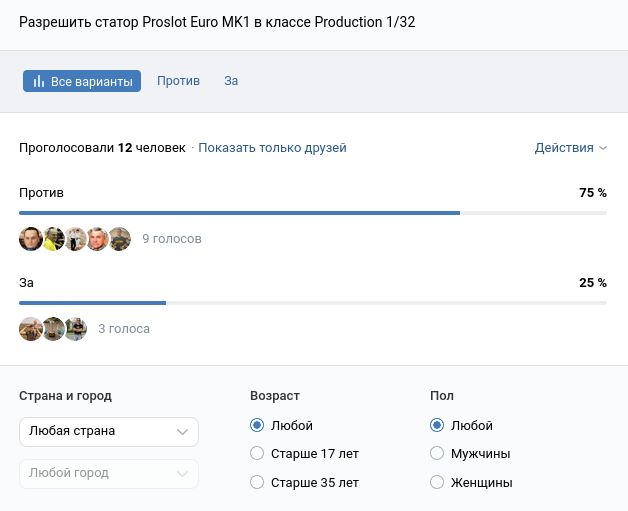Choose Женщины gender filter

437,483
